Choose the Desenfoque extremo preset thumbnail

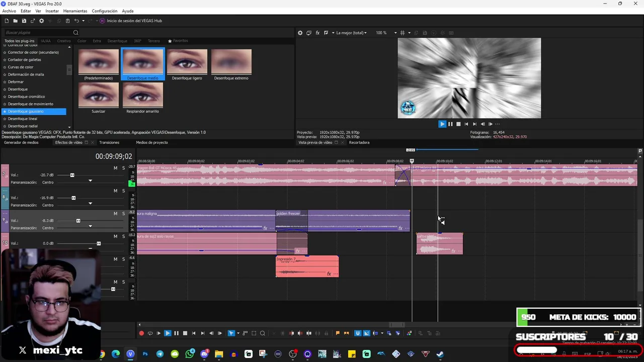click(231, 64)
